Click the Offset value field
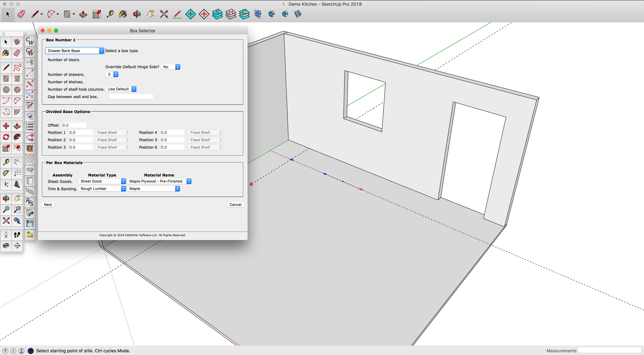Image resolution: width=644 pixels, height=355 pixels. point(74,125)
